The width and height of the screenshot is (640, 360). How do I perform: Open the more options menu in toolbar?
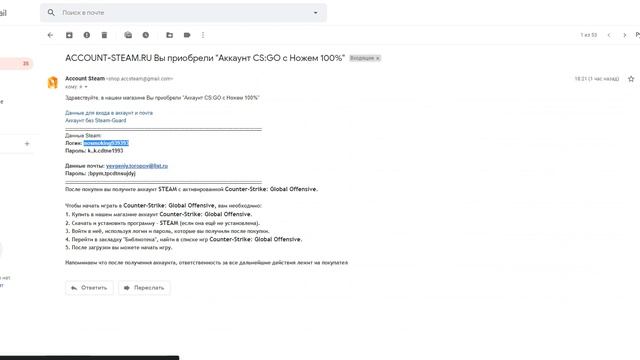pyautogui.click(x=203, y=35)
